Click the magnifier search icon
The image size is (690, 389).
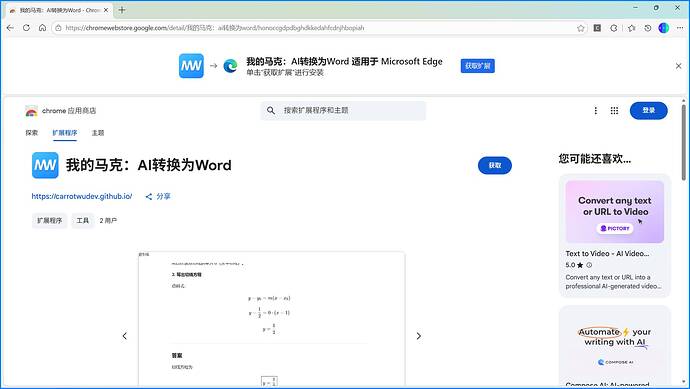click(x=271, y=110)
